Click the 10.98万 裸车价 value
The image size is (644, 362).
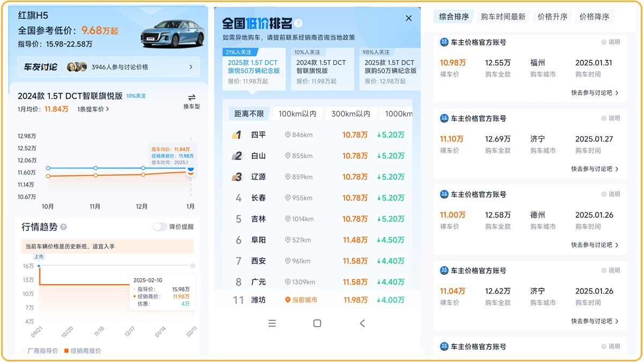point(453,63)
